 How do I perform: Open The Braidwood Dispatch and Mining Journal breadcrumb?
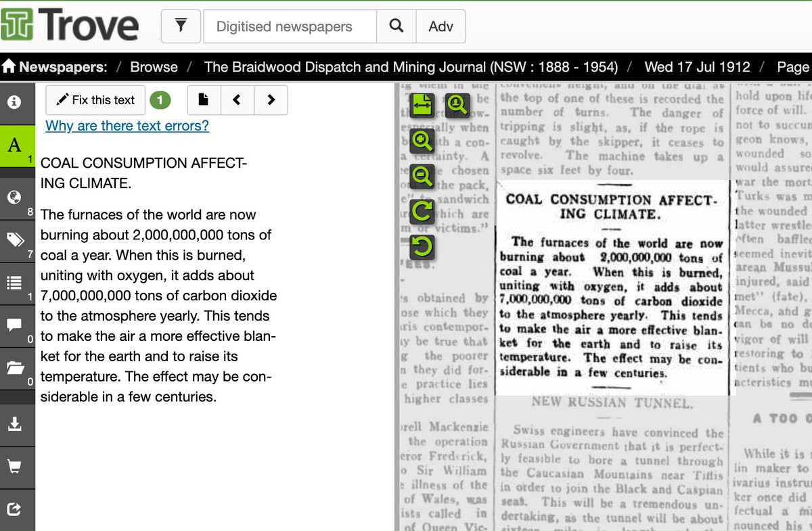[x=411, y=67]
